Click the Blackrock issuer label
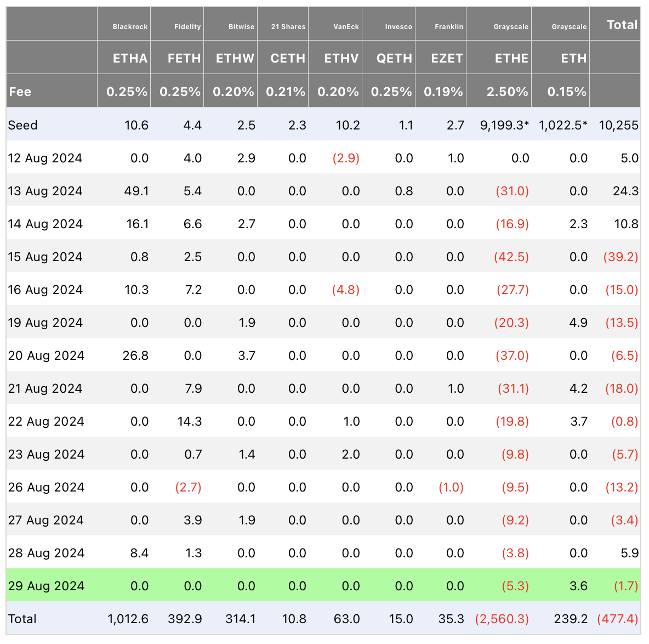The width and height of the screenshot is (649, 644). click(x=130, y=26)
